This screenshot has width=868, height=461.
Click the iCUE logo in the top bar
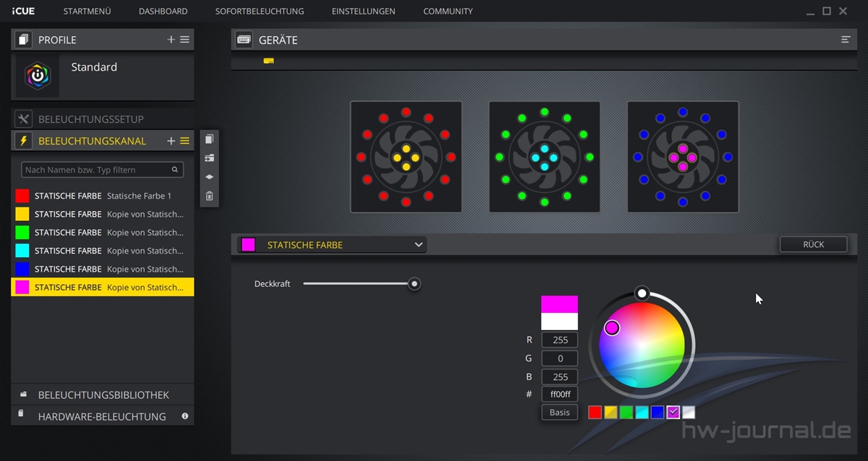(x=23, y=11)
